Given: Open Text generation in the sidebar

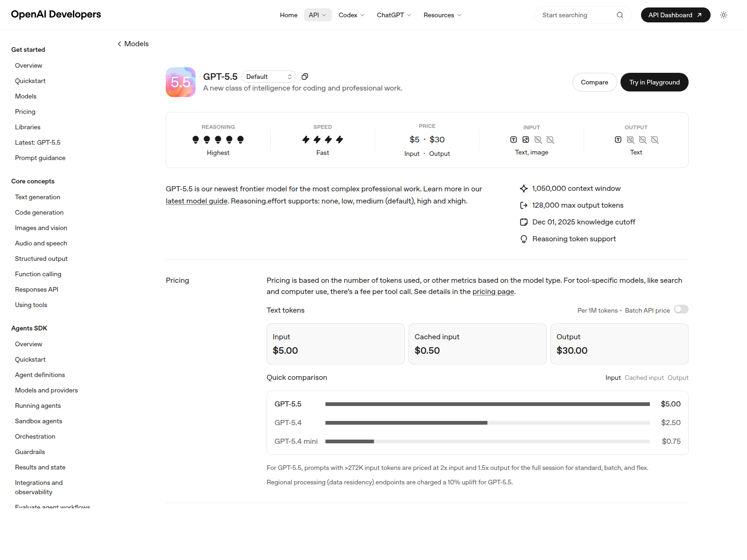Looking at the screenshot, I should coord(37,197).
